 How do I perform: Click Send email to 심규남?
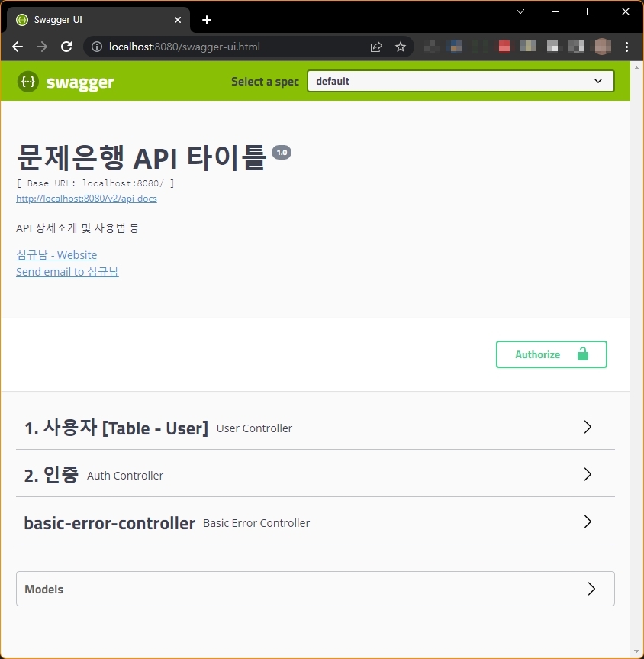67,272
